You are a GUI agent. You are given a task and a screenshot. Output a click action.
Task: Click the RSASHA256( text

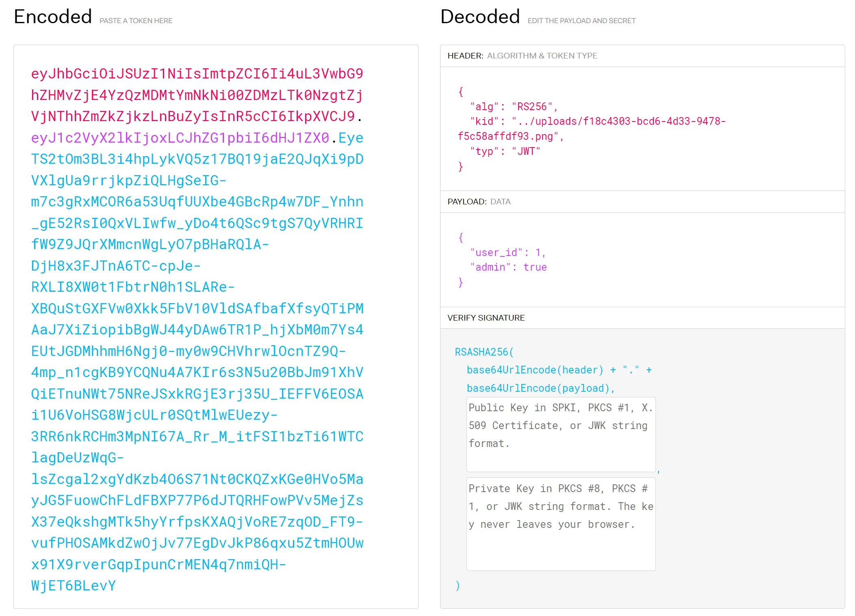(x=484, y=352)
